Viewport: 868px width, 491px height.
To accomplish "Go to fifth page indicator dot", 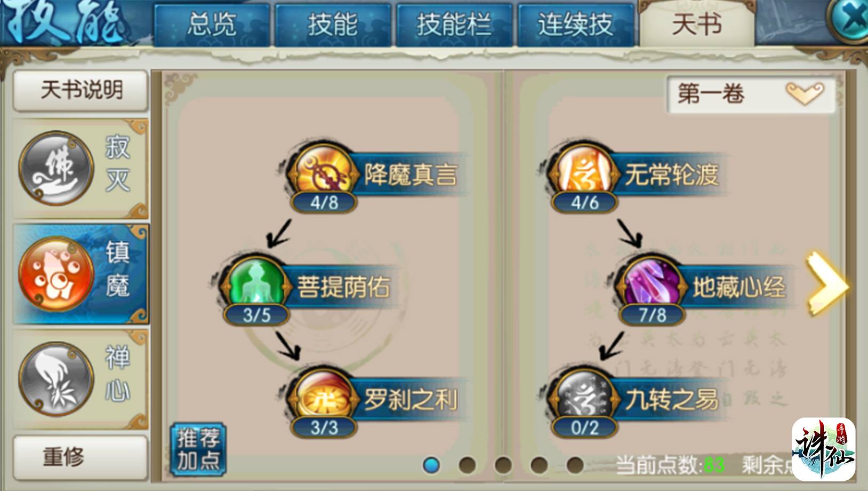I will pos(574,465).
